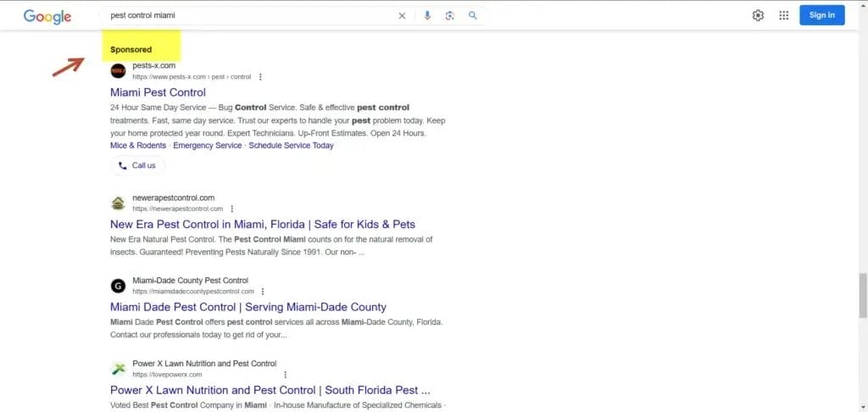Open more options beside lovepowerx.com URL
The width and height of the screenshot is (868, 412).
285,375
